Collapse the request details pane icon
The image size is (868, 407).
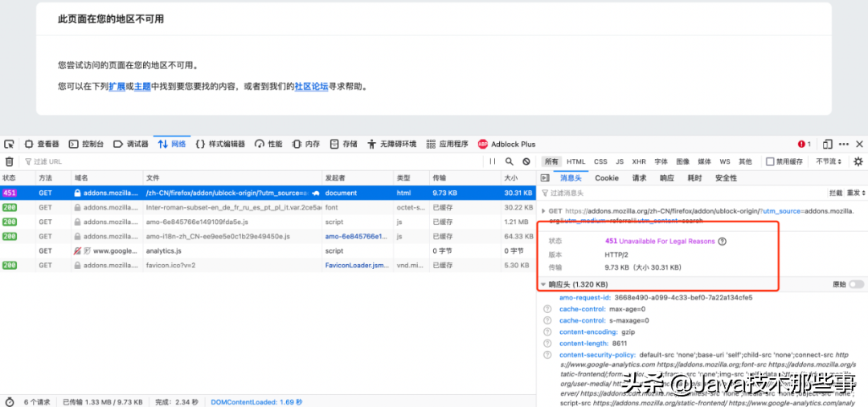[544, 178]
